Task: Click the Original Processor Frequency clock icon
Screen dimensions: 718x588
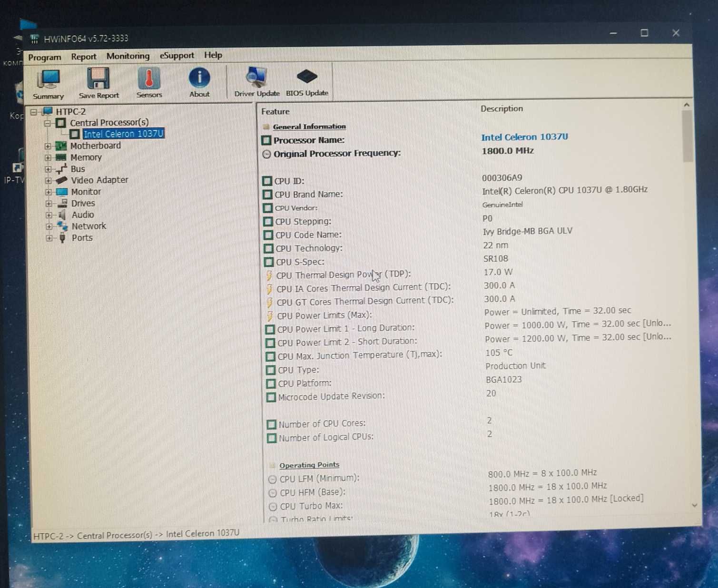Action: coord(267,154)
